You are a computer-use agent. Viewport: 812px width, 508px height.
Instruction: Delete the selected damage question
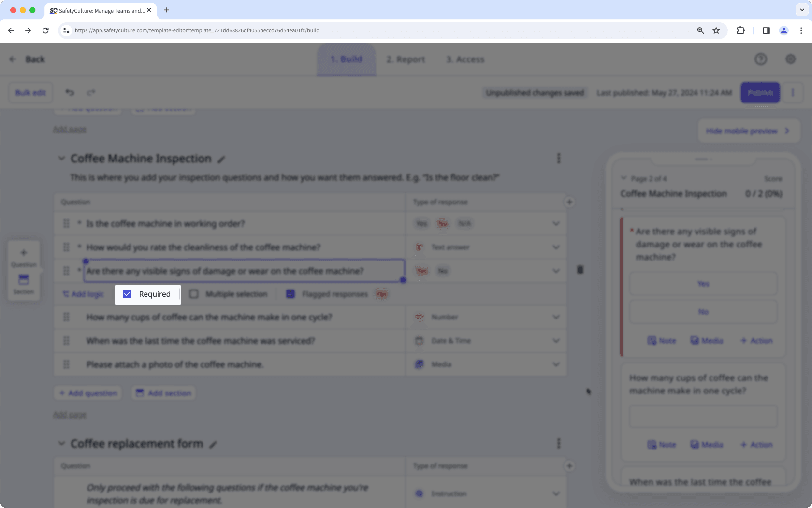point(580,270)
